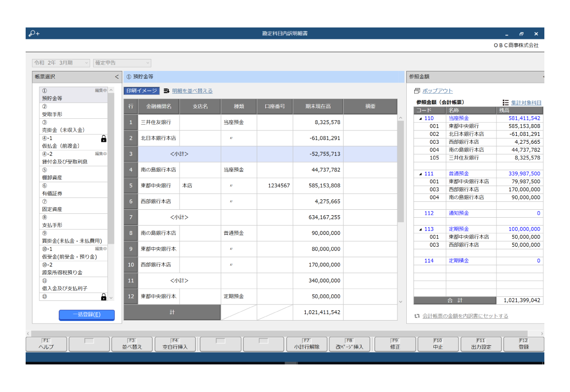Select ④-2 貸付金及び受取利息 form

(73, 158)
